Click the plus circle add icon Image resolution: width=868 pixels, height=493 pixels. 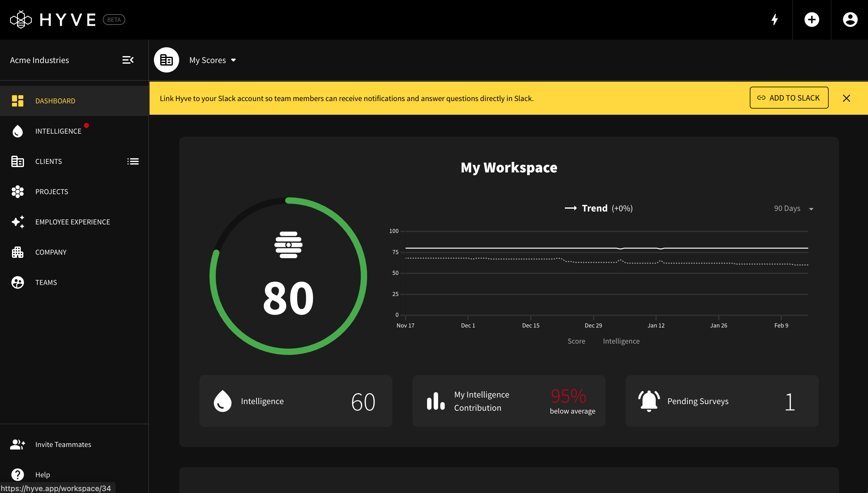tap(812, 20)
